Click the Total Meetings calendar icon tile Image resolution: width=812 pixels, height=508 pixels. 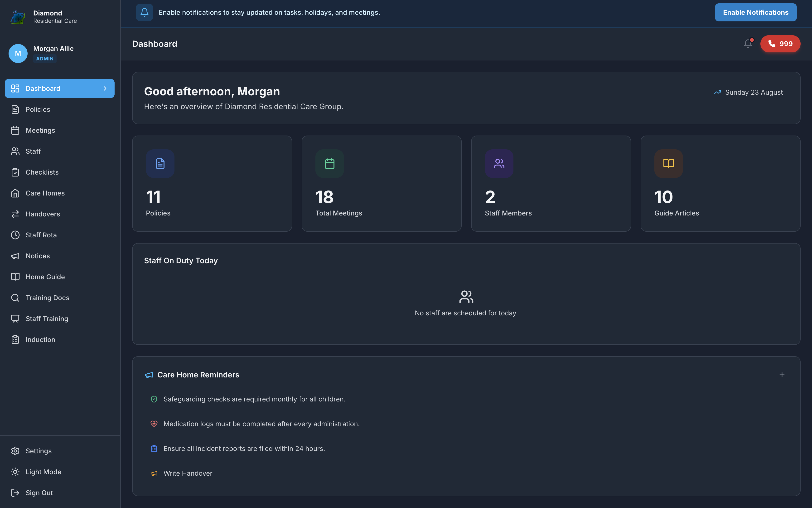pyautogui.click(x=329, y=164)
